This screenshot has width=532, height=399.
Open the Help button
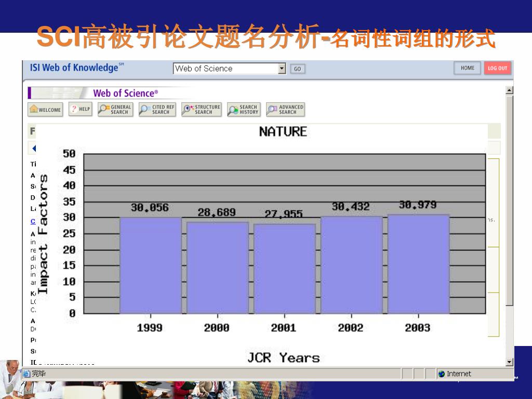(x=81, y=109)
